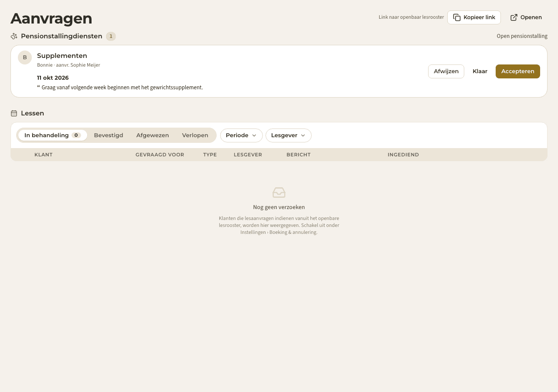Click the Supplementen request title
This screenshot has width=558, height=392.
62,56
